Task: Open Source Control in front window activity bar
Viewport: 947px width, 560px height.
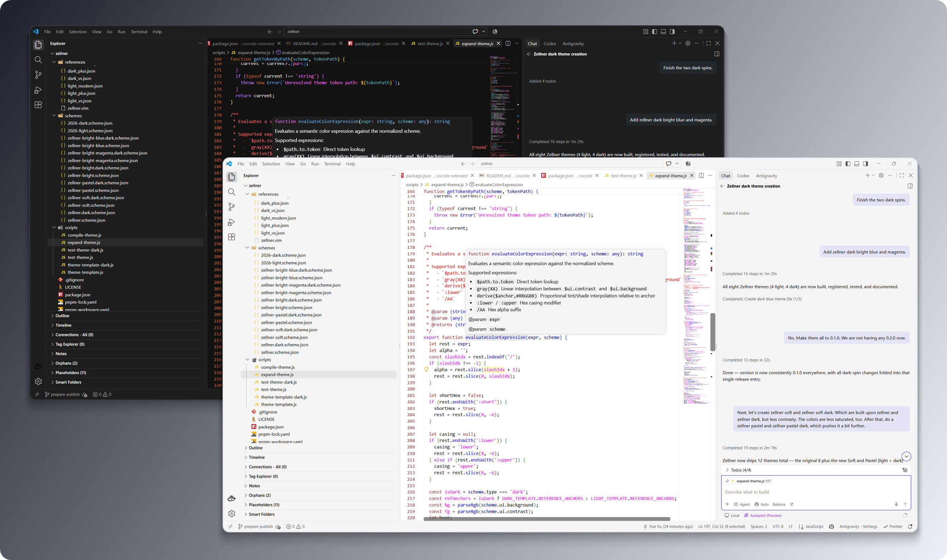Action: click(x=232, y=207)
